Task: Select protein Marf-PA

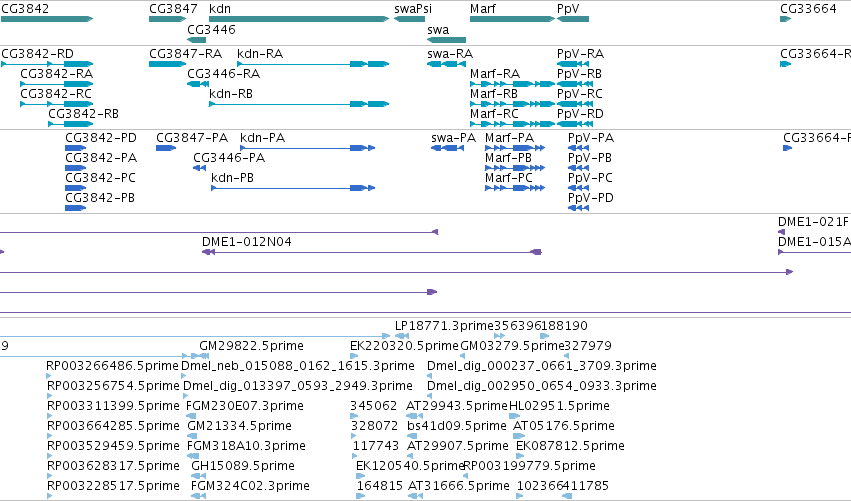Action: tap(510, 138)
